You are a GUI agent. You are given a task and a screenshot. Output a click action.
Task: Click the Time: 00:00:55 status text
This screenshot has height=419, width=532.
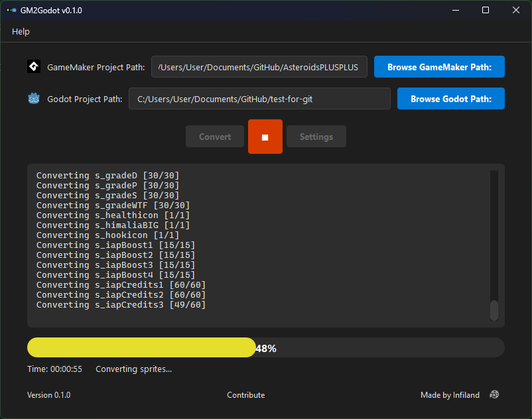point(54,369)
